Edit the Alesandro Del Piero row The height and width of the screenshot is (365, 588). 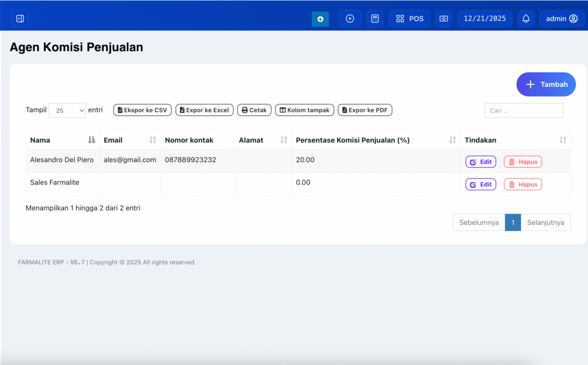tap(481, 162)
